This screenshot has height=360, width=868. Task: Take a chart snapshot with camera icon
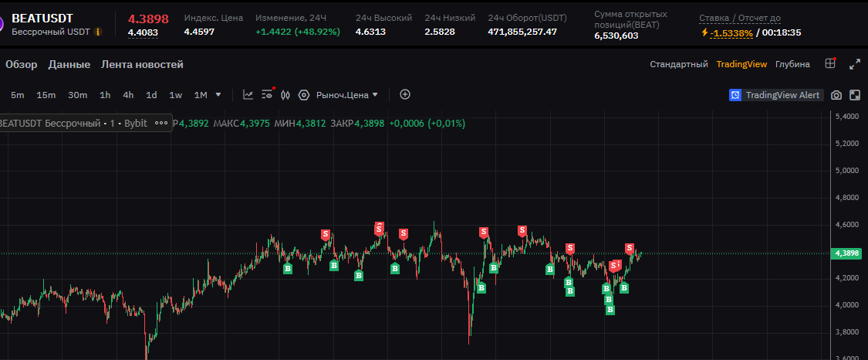(836, 95)
